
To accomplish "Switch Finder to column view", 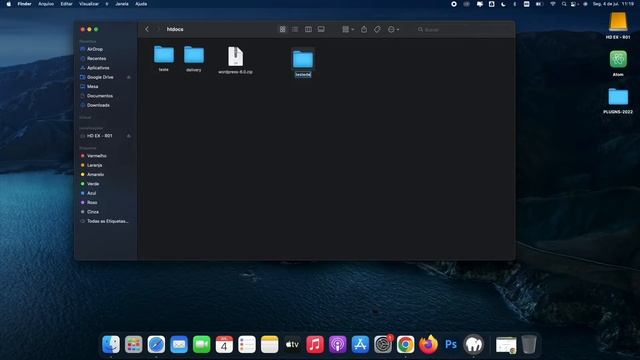I will (x=308, y=29).
